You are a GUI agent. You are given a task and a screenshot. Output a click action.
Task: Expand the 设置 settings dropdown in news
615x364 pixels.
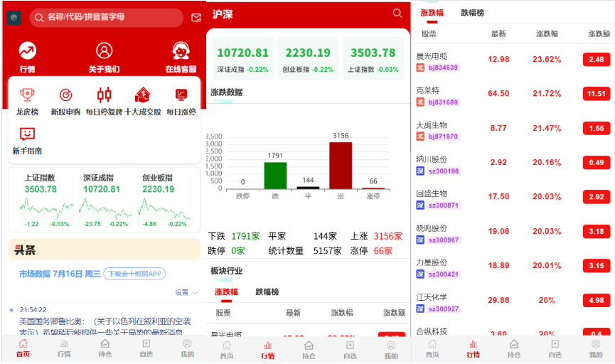(x=186, y=293)
